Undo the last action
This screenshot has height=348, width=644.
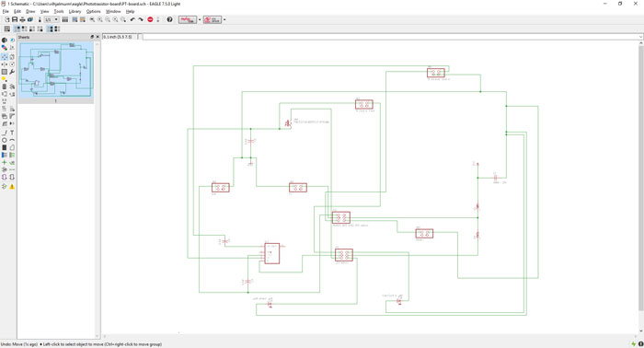point(132,19)
